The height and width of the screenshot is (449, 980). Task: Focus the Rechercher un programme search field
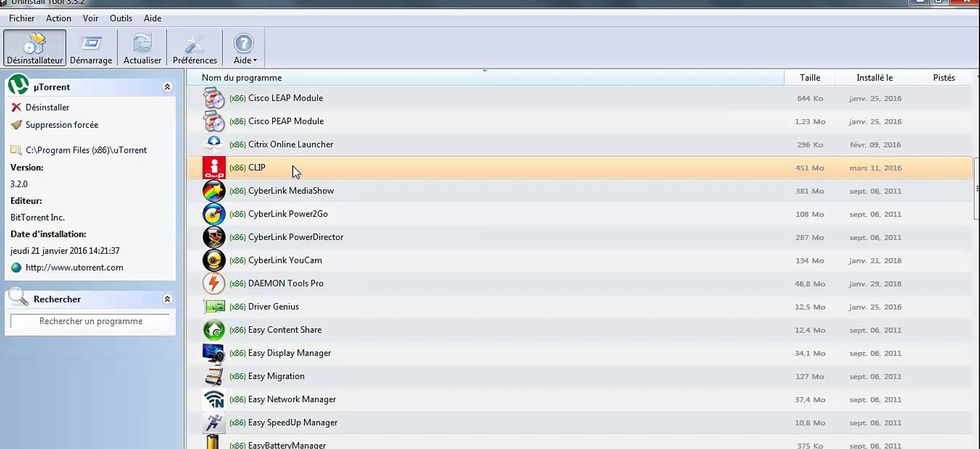(x=91, y=321)
